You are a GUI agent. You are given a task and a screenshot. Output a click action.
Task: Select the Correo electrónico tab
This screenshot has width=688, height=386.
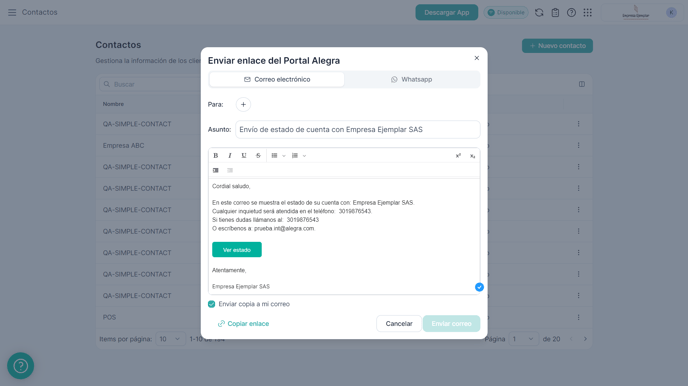click(277, 79)
